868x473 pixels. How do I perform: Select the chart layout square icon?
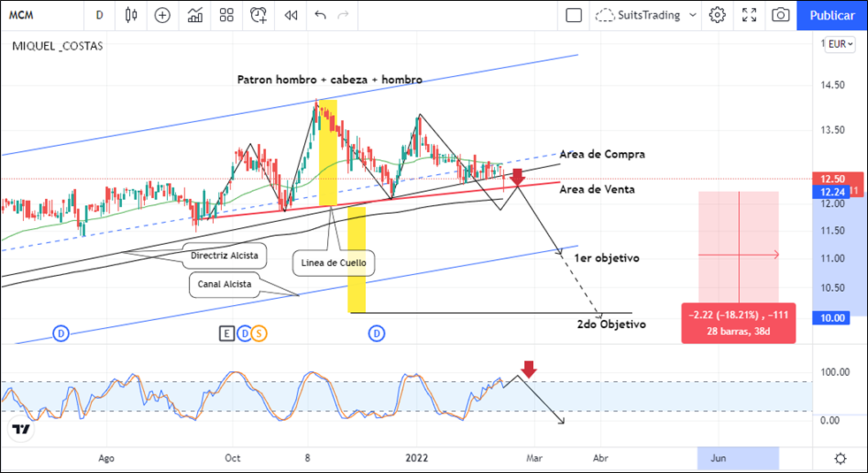(574, 15)
